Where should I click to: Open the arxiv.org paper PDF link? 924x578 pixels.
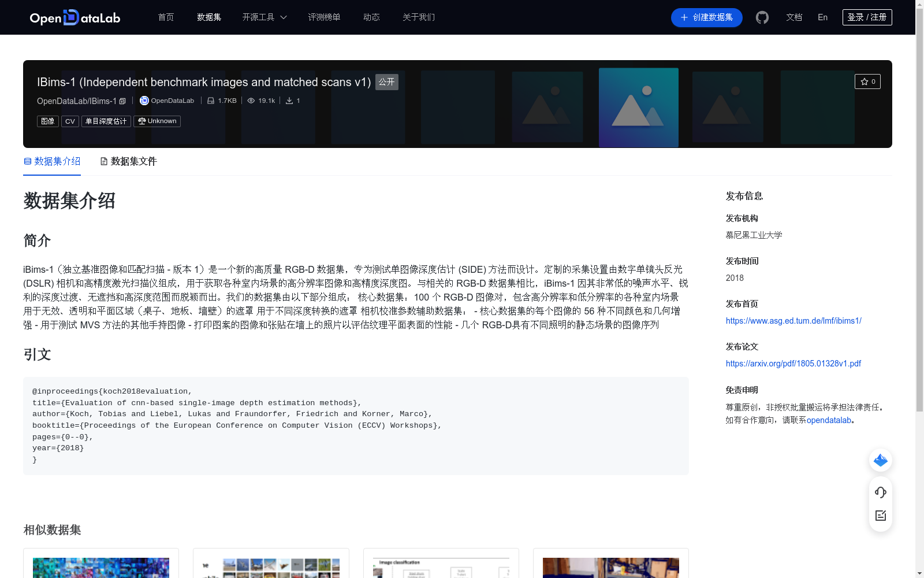point(793,364)
